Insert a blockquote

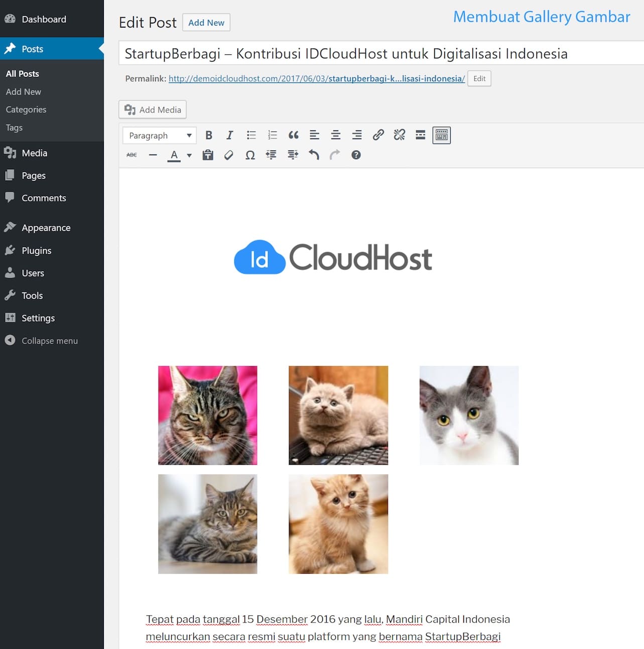click(x=293, y=135)
